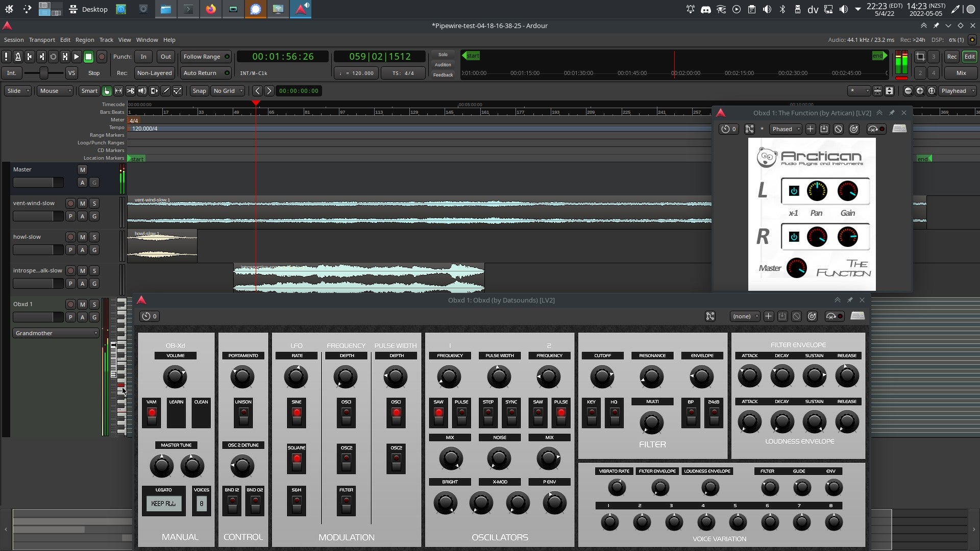Select the Session menu
Image resolution: width=980 pixels, height=551 pixels.
[x=13, y=40]
